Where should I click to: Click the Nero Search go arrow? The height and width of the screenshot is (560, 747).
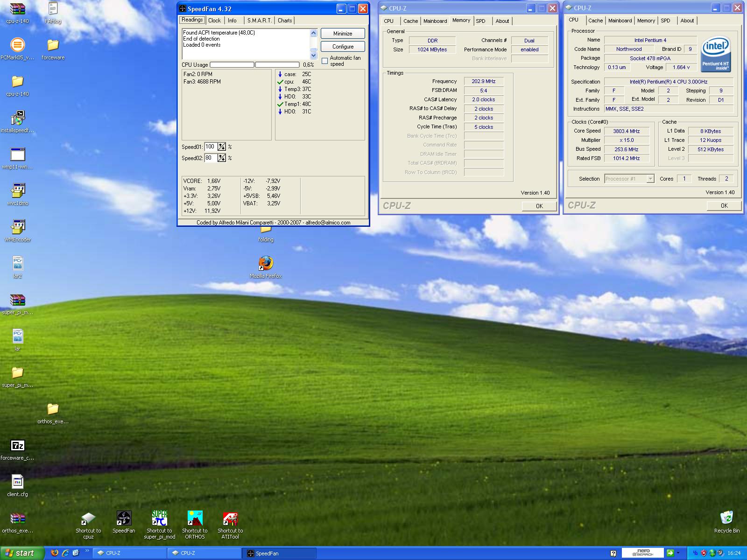point(670,553)
